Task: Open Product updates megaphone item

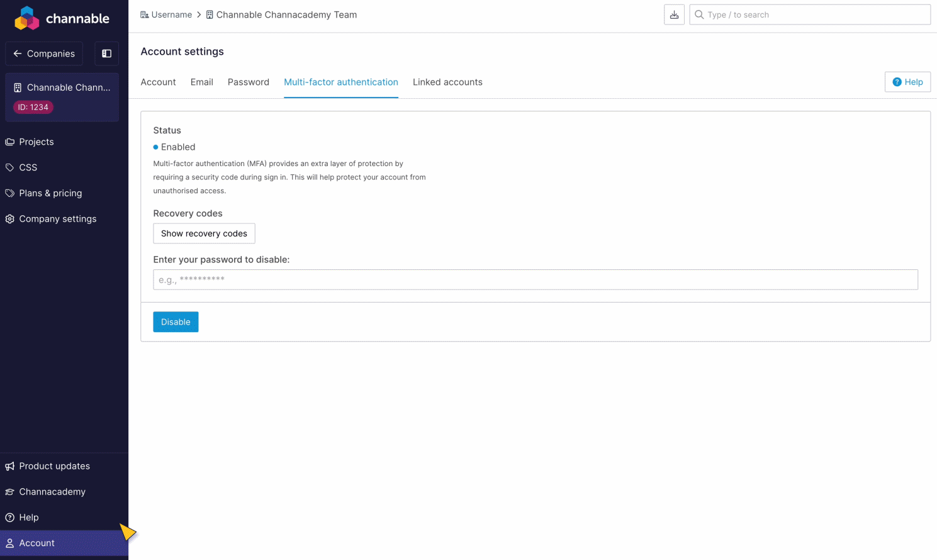Action: point(54,466)
